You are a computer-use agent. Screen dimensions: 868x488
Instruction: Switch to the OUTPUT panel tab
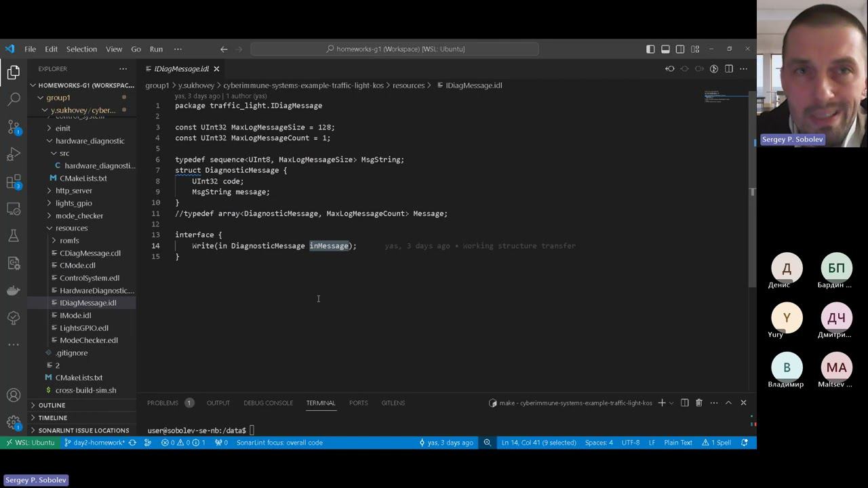(218, 403)
